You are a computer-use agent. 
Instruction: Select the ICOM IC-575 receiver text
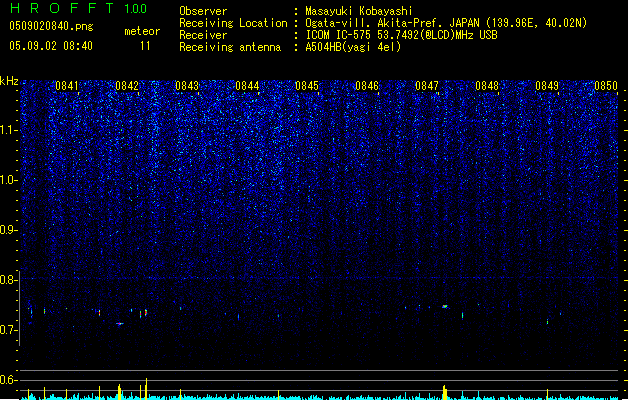[x=401, y=35]
